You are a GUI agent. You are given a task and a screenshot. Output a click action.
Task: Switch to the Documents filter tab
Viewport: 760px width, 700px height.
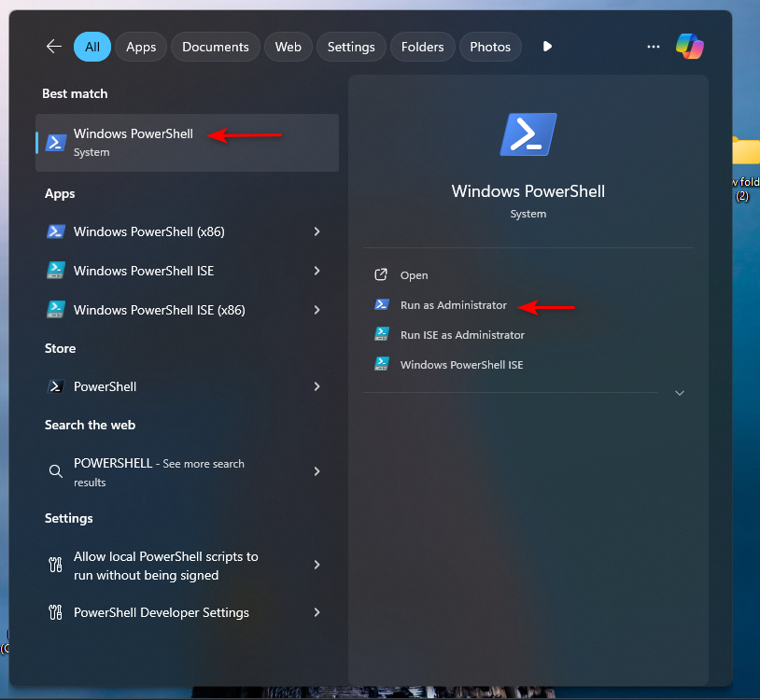click(215, 47)
